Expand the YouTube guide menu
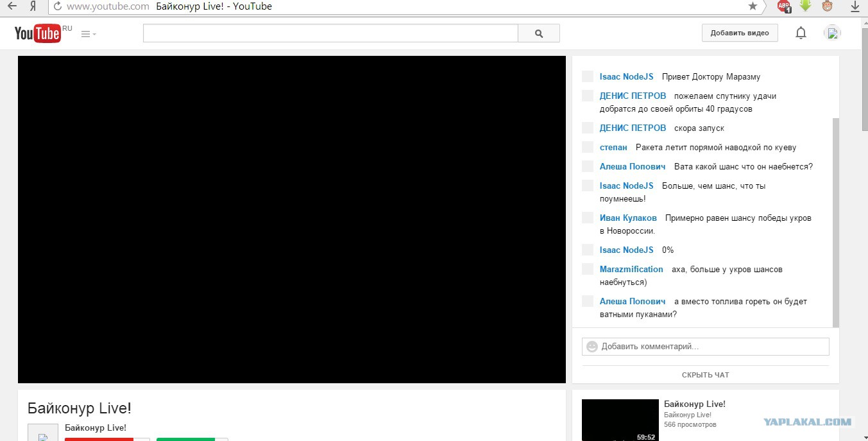This screenshot has height=441, width=868. coord(89,34)
